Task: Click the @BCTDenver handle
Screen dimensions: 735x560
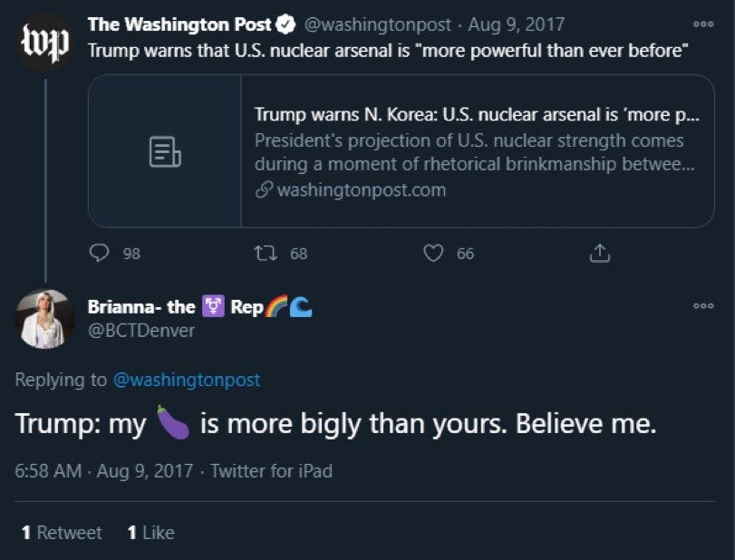Action: pos(140,331)
